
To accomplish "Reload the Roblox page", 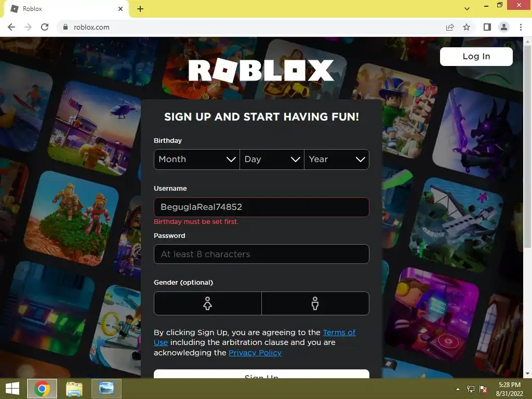I will click(x=45, y=27).
